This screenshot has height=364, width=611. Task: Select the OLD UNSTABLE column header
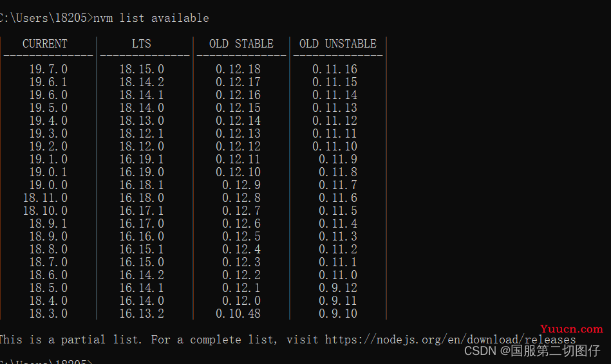pos(338,44)
